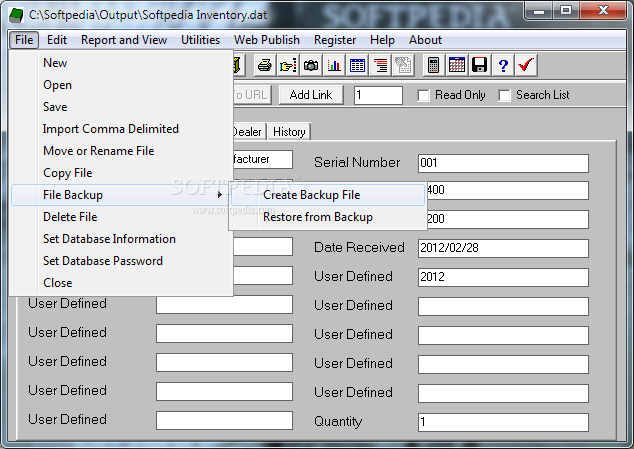The width and height of the screenshot is (634, 449).
Task: Click the Serial Number field
Action: click(503, 163)
